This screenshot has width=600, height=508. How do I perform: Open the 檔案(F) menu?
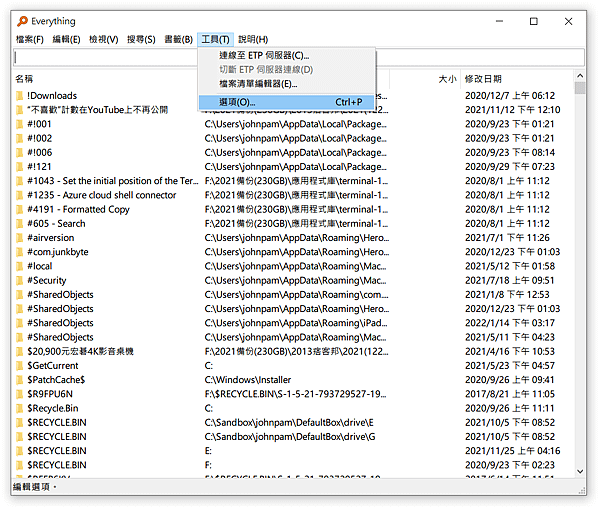tap(29, 39)
